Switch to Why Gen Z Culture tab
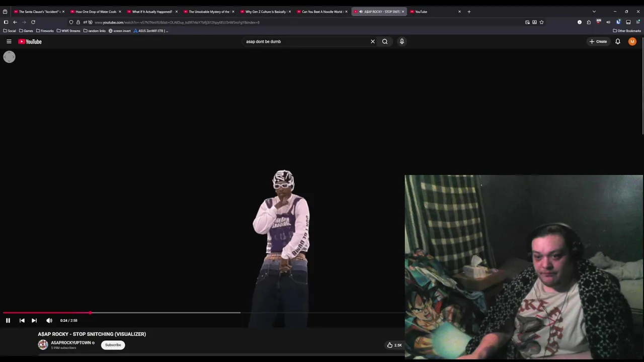This screenshot has width=644, height=362. coord(266,12)
